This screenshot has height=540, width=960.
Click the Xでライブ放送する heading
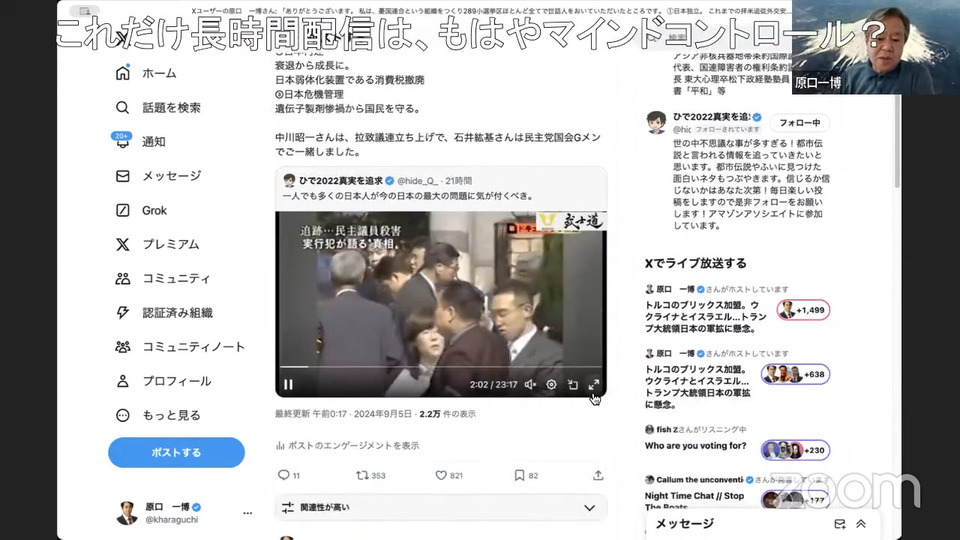pos(696,263)
